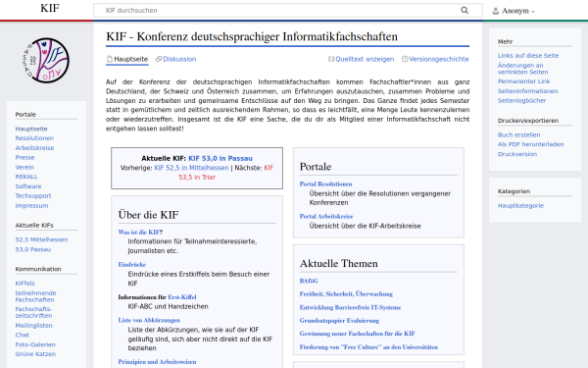Open 53,0 Passau sidebar link
Image resolution: width=588 pixels, height=368 pixels.
32,249
